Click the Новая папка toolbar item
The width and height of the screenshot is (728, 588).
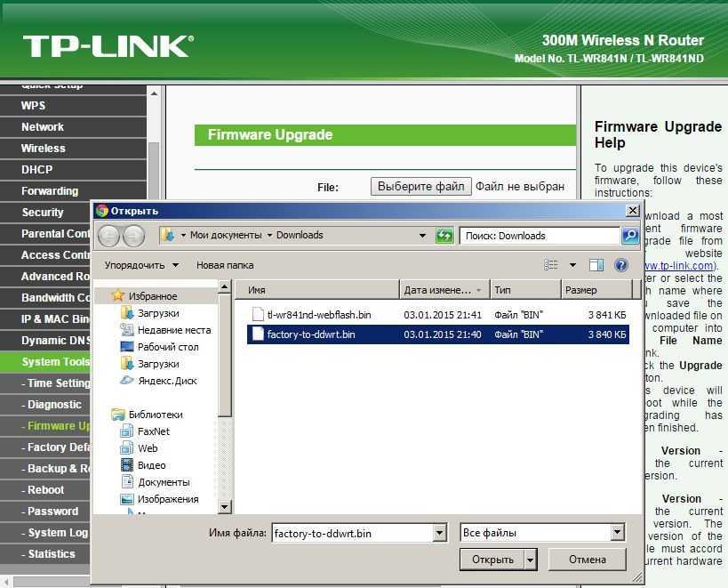225,265
